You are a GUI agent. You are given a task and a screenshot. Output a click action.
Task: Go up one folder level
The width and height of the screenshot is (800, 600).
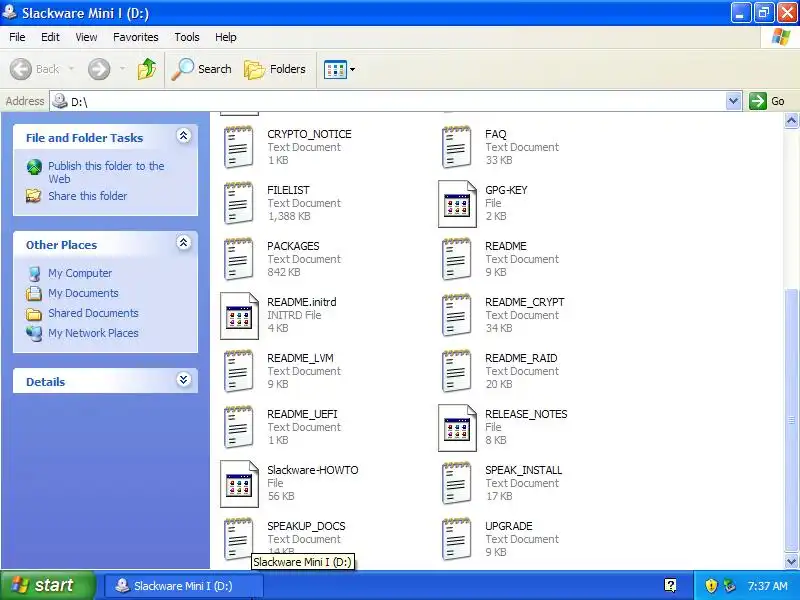(147, 69)
